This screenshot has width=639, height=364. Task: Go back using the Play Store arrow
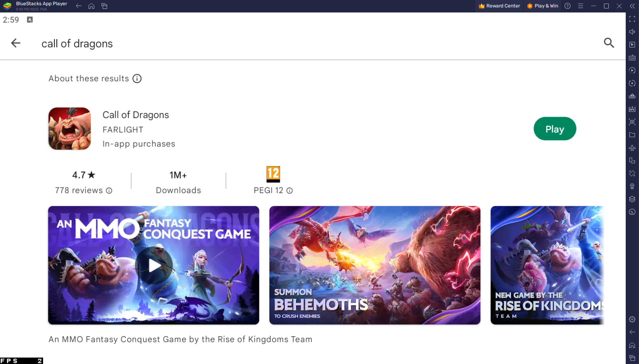(x=16, y=43)
